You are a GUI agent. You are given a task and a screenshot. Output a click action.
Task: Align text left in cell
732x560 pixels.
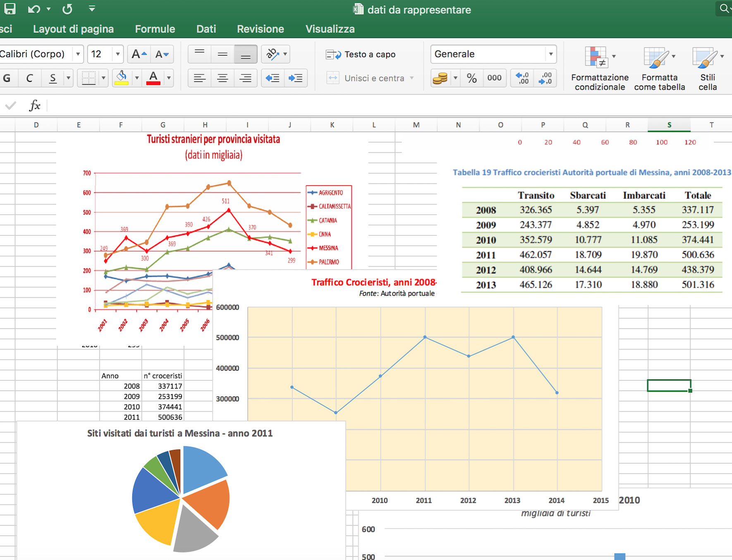199,78
